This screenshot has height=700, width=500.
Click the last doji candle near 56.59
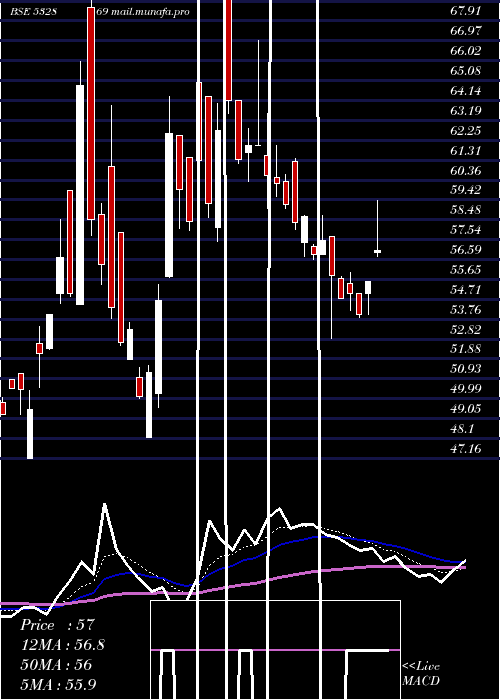click(x=377, y=251)
